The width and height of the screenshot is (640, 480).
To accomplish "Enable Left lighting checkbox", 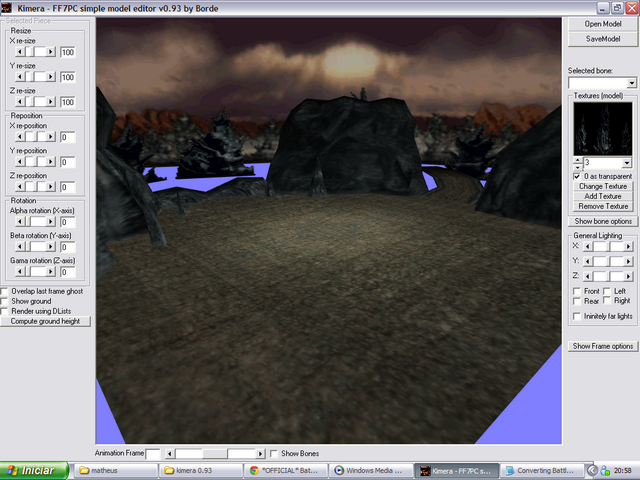I will pos(607,291).
